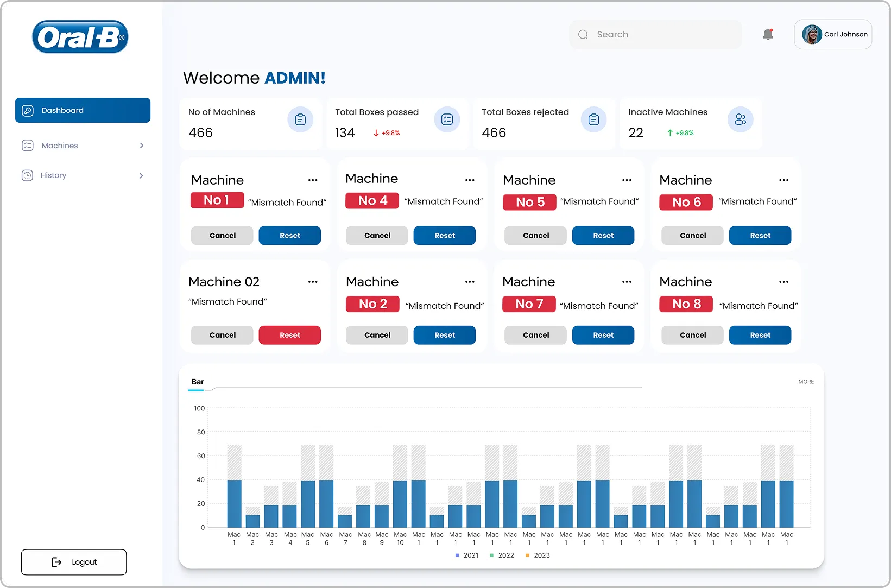
Task: Open Carl Johnson profile menu
Action: (833, 35)
